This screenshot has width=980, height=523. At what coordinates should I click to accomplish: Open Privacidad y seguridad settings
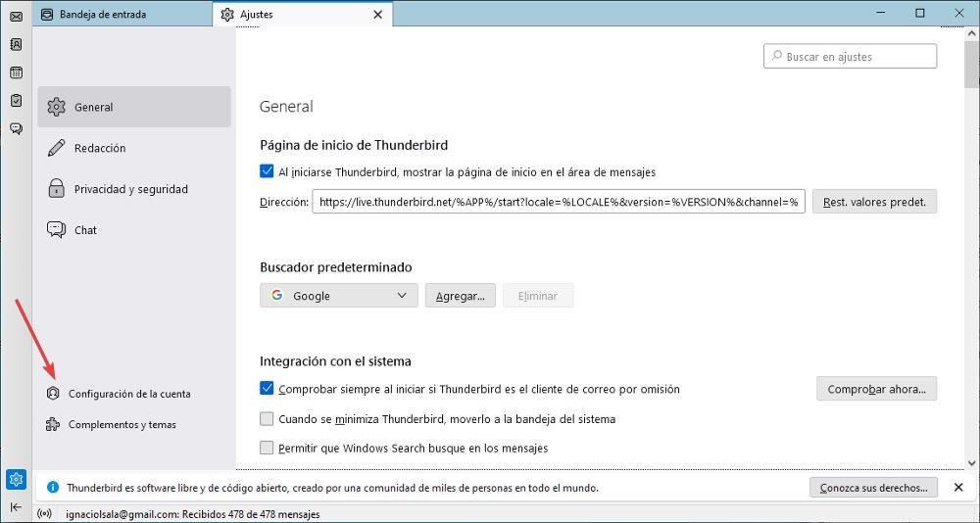tap(134, 189)
